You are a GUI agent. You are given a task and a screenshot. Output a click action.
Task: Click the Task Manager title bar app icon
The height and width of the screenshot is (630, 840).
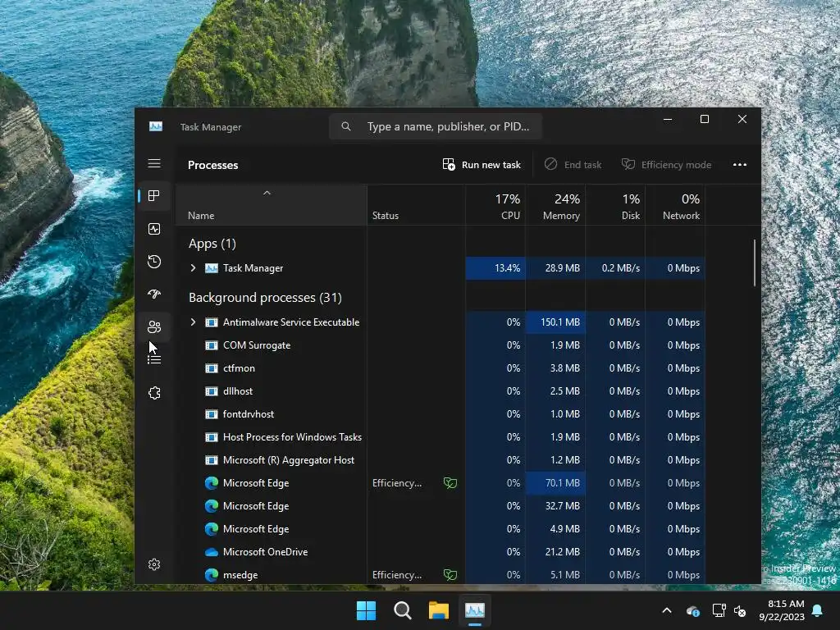(156, 126)
